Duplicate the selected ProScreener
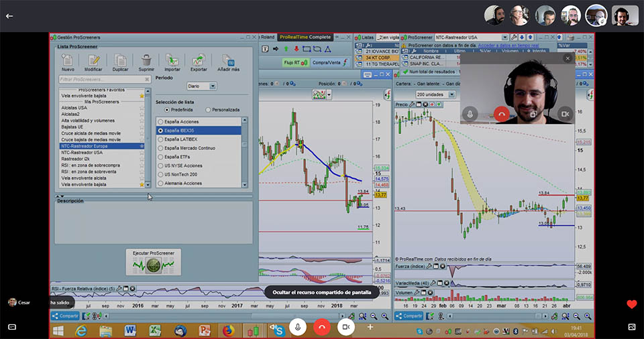Image resolution: width=644 pixels, height=339 pixels. pyautogui.click(x=121, y=61)
